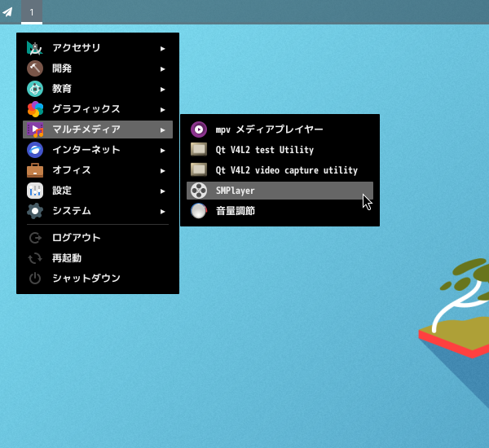The height and width of the screenshot is (448, 489).
Task: Click the アクセサリ category icon
Action: [x=35, y=48]
